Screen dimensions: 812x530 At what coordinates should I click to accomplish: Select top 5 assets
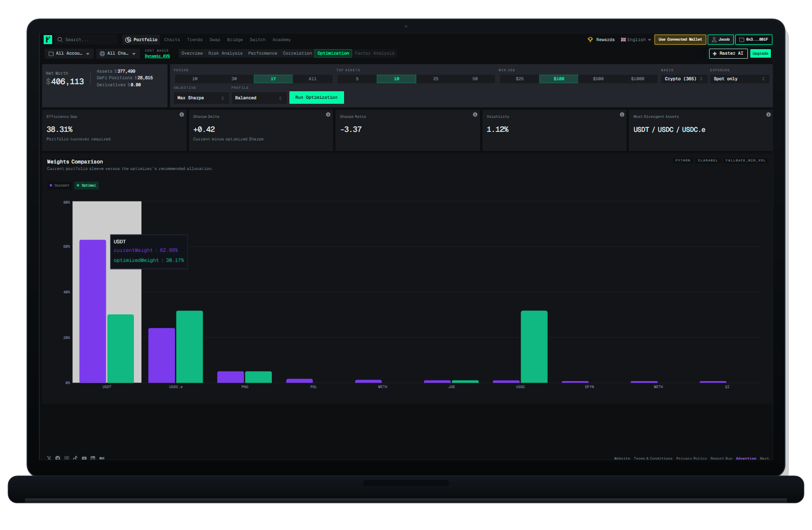pos(357,79)
